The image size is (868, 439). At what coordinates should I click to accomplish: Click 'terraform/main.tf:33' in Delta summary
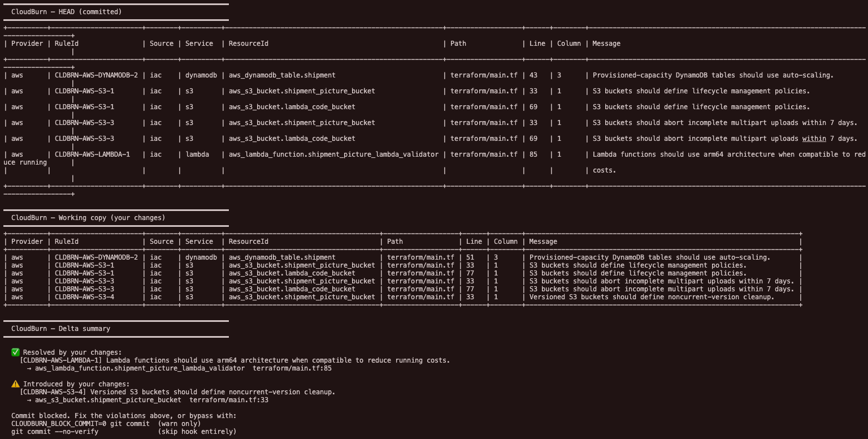coord(229,399)
